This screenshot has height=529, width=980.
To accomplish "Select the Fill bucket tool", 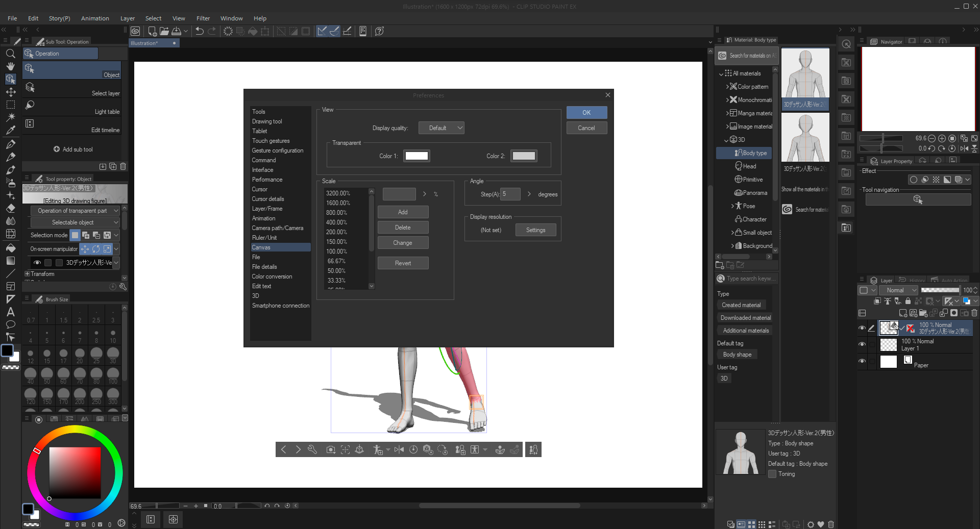I will tap(10, 248).
